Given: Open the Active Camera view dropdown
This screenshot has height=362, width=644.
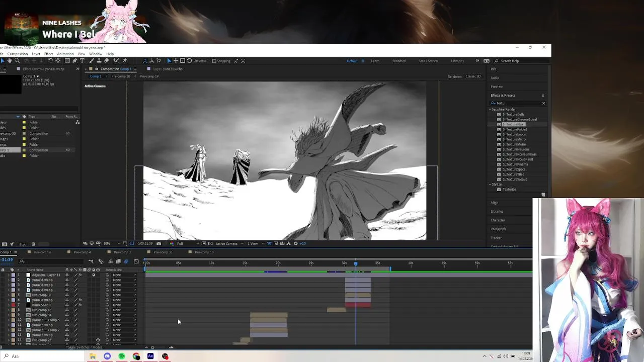Looking at the screenshot, I should pyautogui.click(x=228, y=244).
